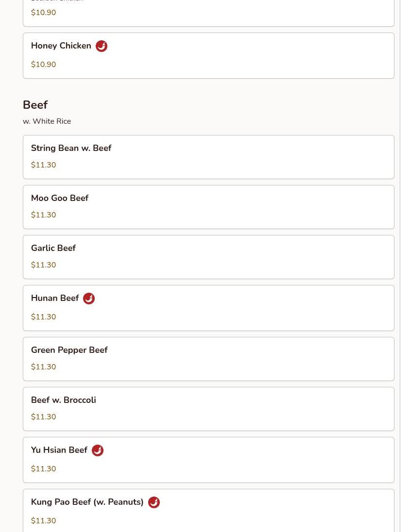This screenshot has width=410, height=532.
Task: Click the Beef section heading
Action: (x=35, y=105)
